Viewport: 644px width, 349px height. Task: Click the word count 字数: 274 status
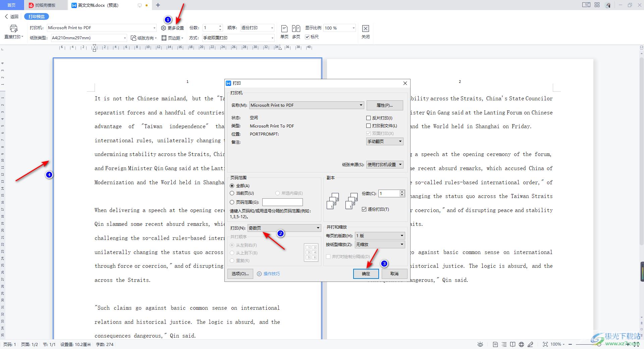click(105, 344)
